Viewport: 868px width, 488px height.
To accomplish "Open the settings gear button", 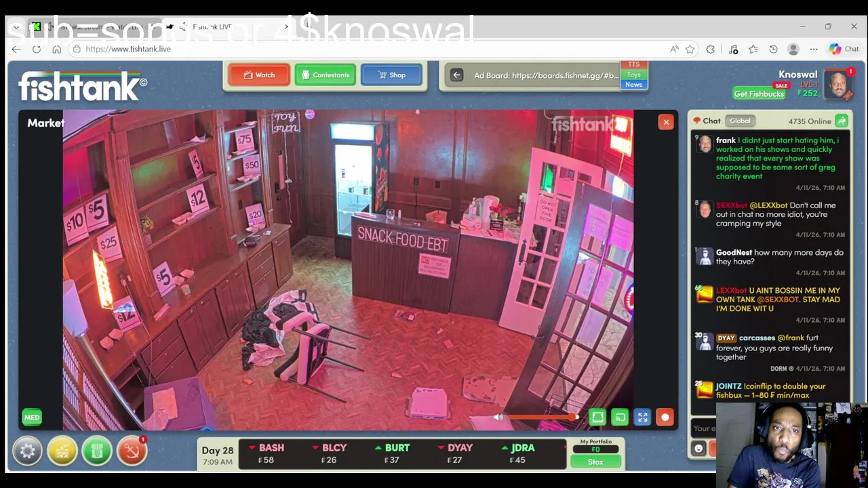I will (x=27, y=451).
